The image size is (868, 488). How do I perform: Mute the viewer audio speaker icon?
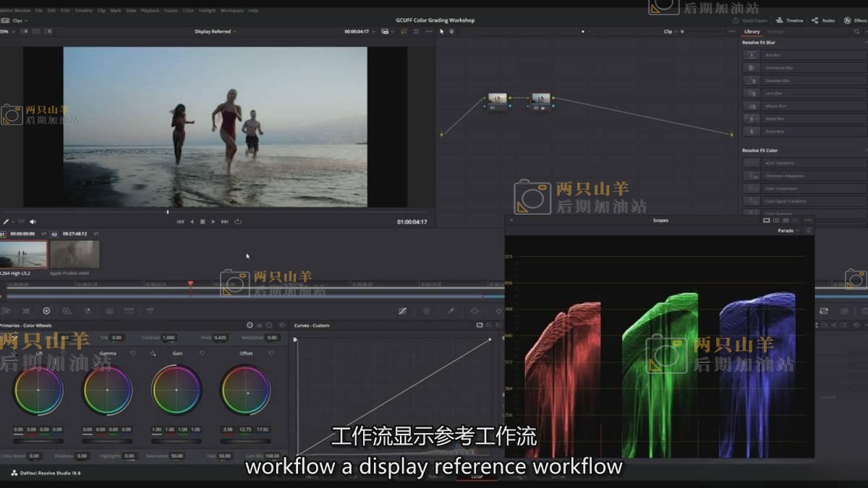[33, 221]
